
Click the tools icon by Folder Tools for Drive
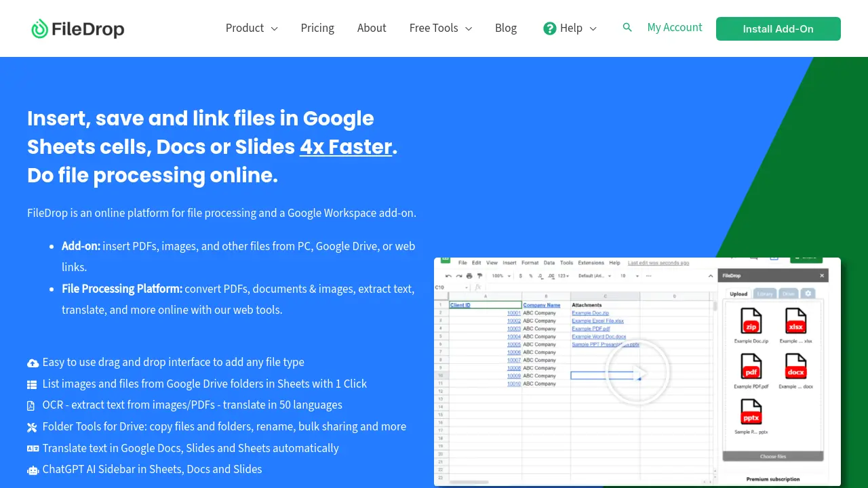32,427
